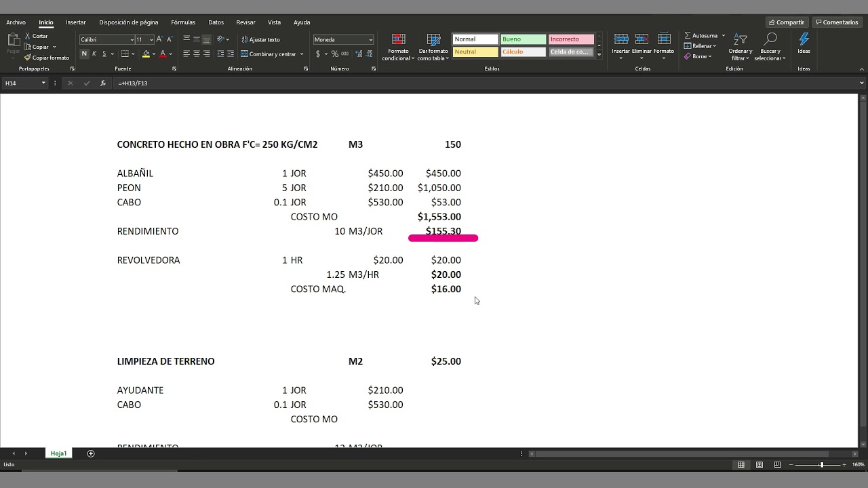Add a new sheet with plus icon
Viewport: 868px width, 488px height.
[x=91, y=453]
